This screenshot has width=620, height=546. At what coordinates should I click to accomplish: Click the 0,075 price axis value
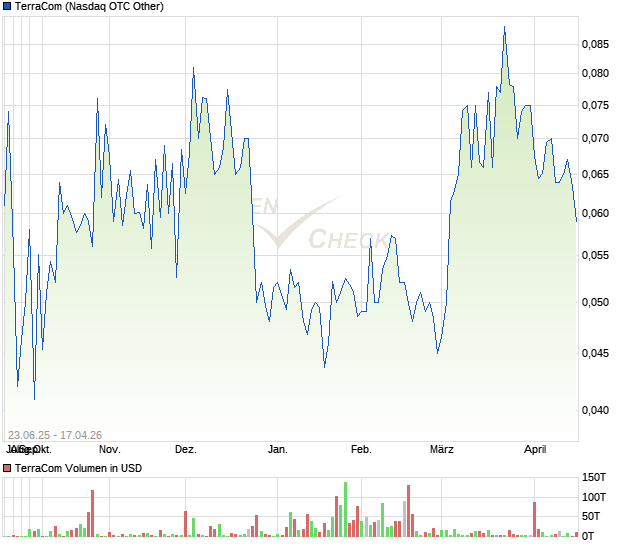(x=595, y=105)
